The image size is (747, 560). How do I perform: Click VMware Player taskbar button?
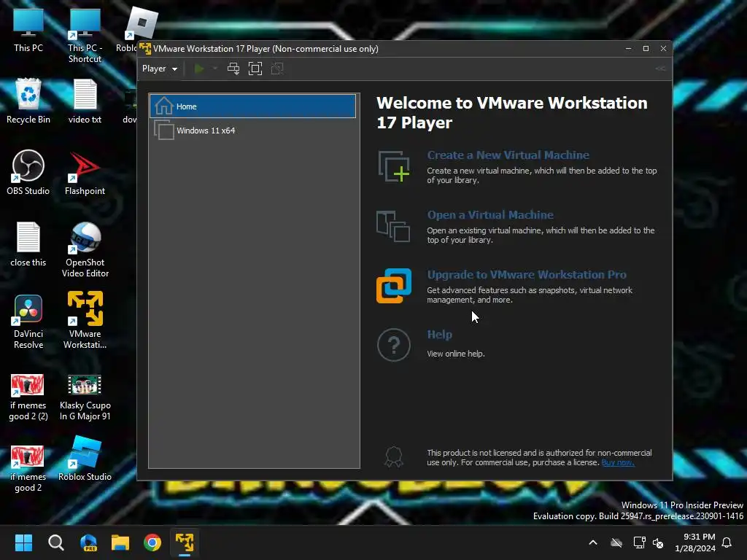[x=185, y=542]
